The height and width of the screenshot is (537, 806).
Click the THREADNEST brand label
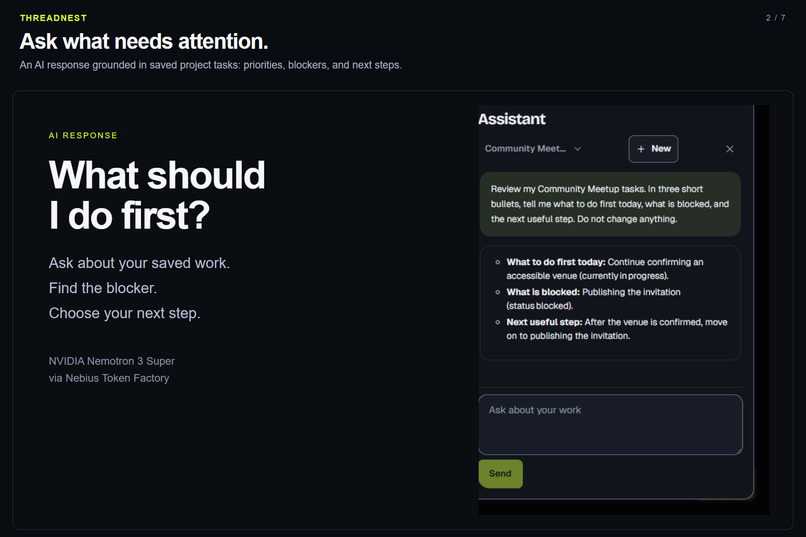pos(53,18)
